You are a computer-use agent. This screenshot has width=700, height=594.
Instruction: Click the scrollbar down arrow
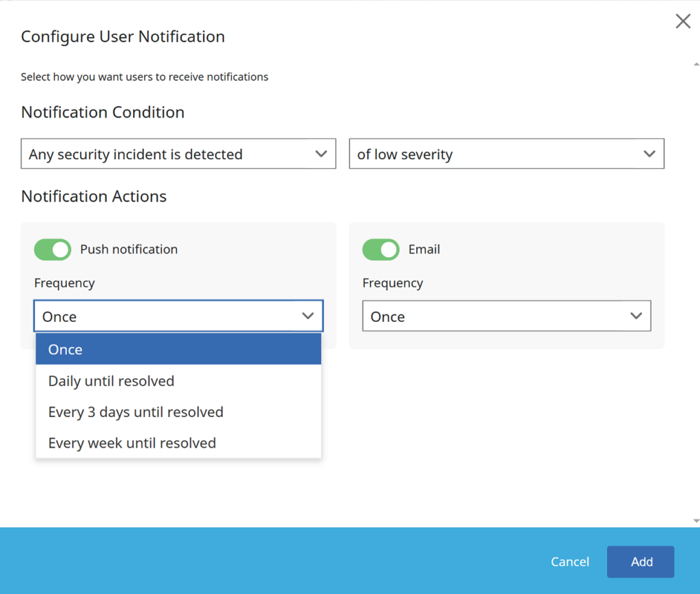[696, 520]
